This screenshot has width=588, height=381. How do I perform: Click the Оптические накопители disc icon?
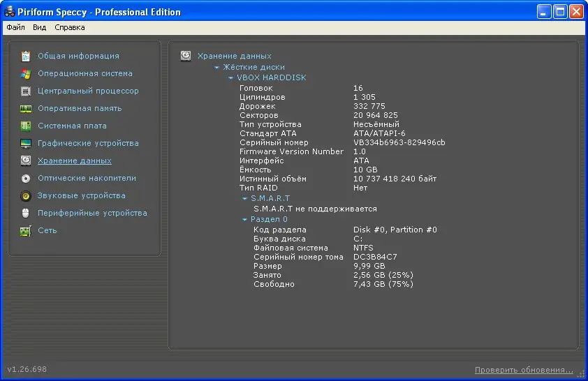[x=26, y=179]
